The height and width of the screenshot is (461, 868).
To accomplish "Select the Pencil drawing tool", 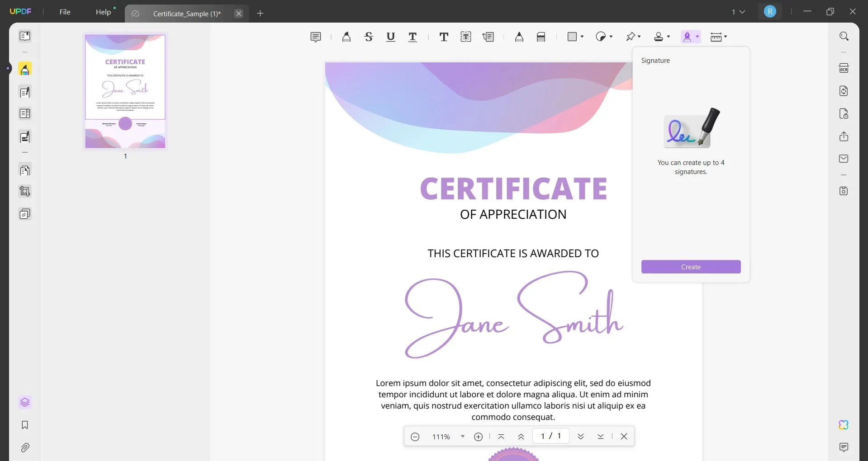I will coord(519,37).
